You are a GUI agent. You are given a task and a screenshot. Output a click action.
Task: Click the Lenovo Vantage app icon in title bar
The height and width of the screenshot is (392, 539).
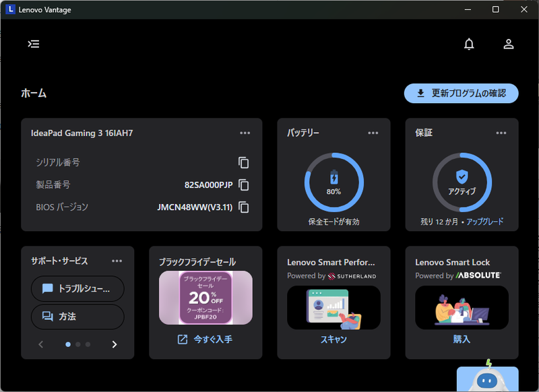[10, 9]
